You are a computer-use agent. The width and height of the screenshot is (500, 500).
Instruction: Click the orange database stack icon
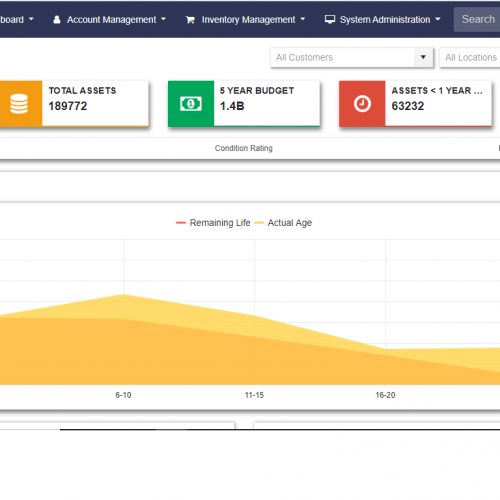pyautogui.click(x=19, y=104)
